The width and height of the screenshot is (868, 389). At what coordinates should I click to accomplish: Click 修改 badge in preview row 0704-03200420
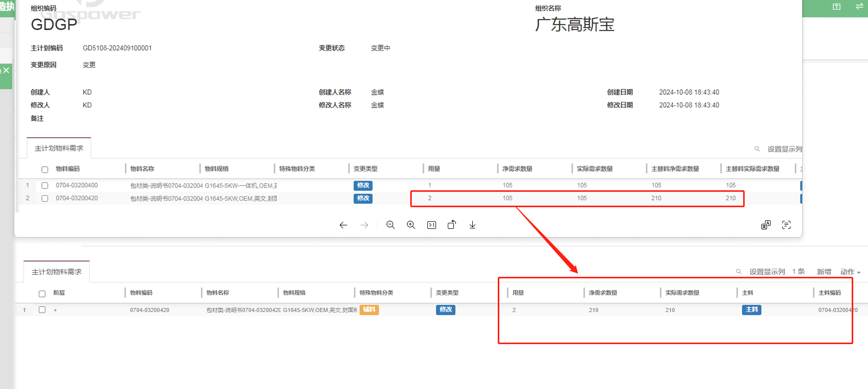pos(363,198)
